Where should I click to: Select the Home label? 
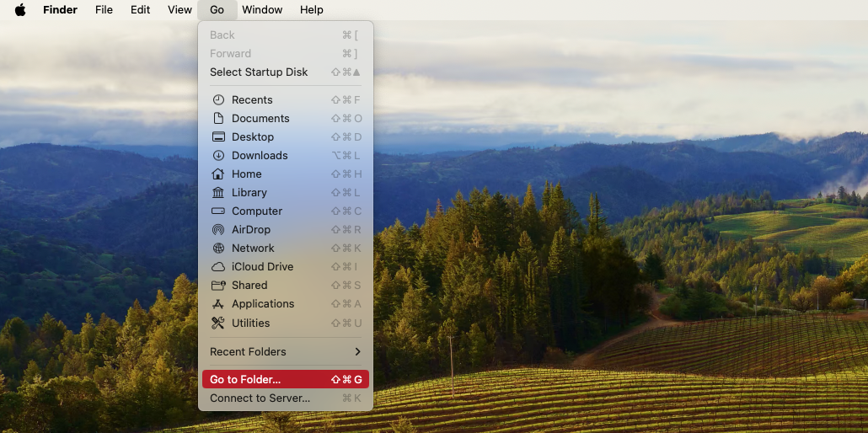coord(246,174)
